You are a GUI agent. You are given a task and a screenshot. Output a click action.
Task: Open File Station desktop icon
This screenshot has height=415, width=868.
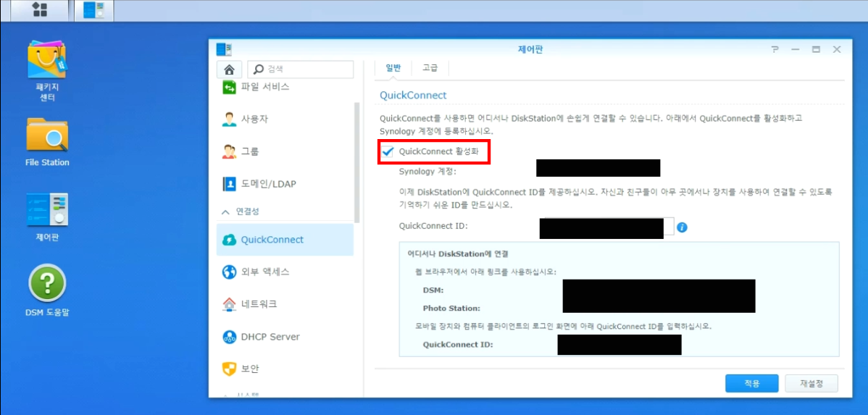pos(47,142)
